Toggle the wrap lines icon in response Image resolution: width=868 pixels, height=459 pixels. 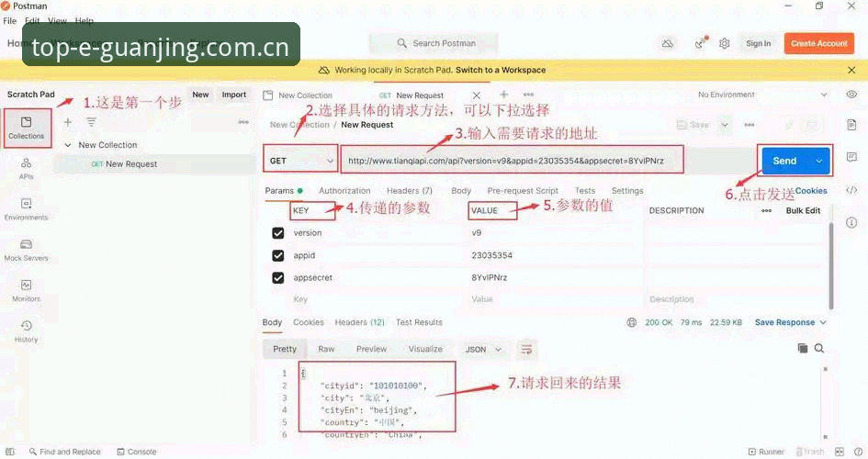pos(526,349)
